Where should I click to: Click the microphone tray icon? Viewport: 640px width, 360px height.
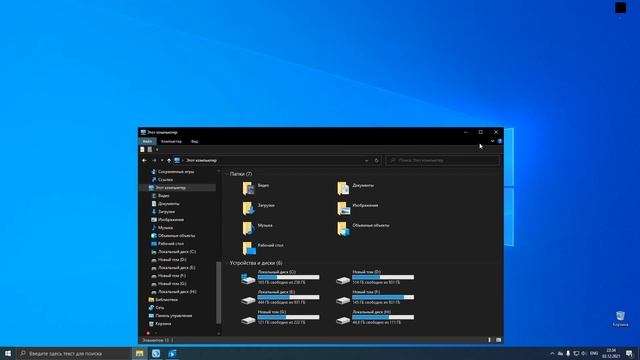[568, 353]
